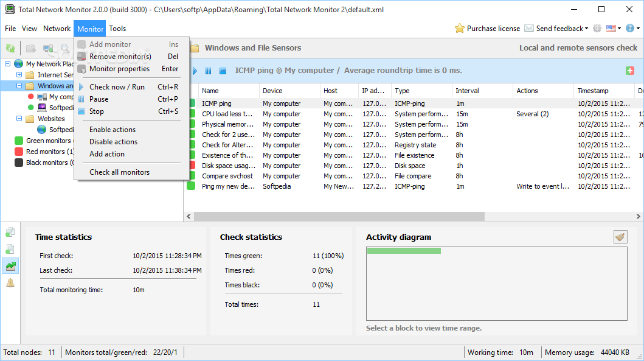Click the right arrow of the horizontal scrollbar
Screen dimensions: 644x361
[638, 216]
